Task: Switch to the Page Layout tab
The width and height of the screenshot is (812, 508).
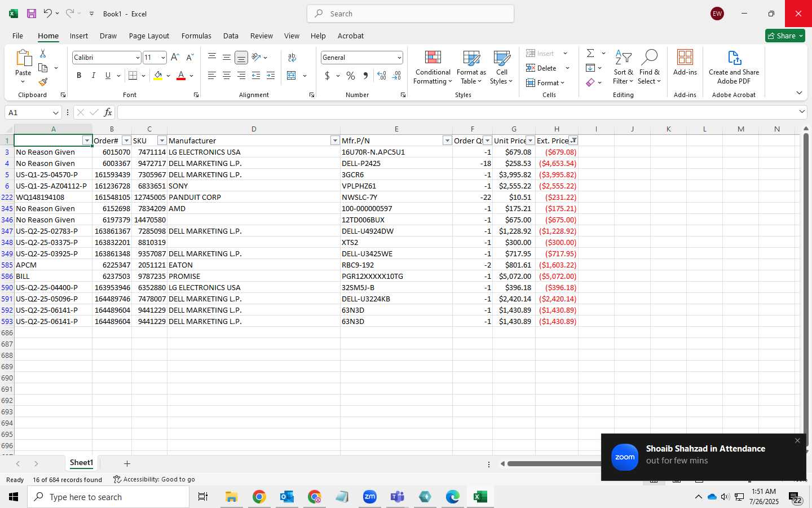Action: tap(149, 36)
